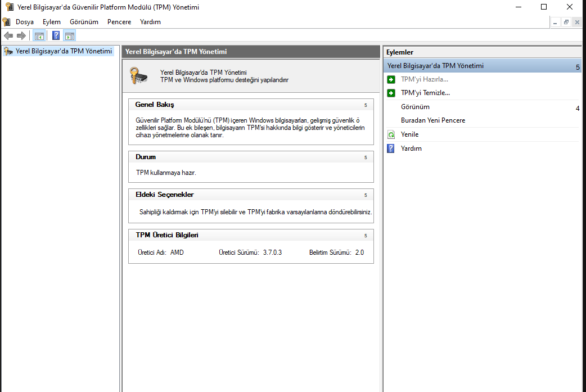The height and width of the screenshot is (392, 586).
Task: Collapse the Eylemler group header arrow
Action: [578, 67]
